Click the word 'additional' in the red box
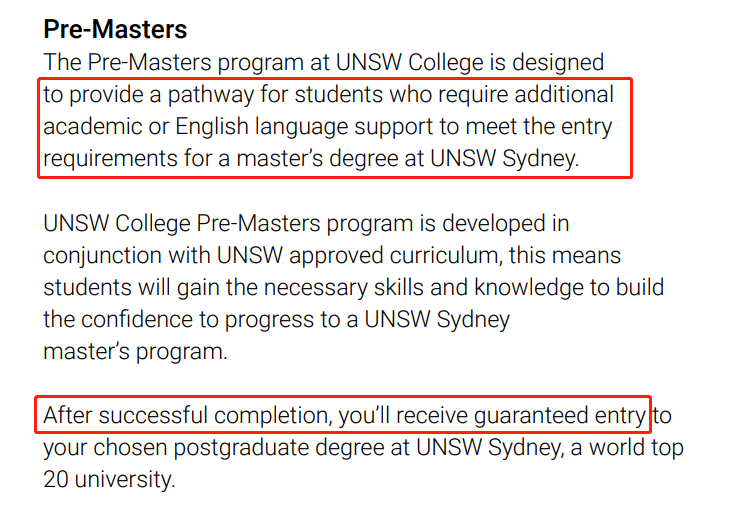 (x=564, y=94)
